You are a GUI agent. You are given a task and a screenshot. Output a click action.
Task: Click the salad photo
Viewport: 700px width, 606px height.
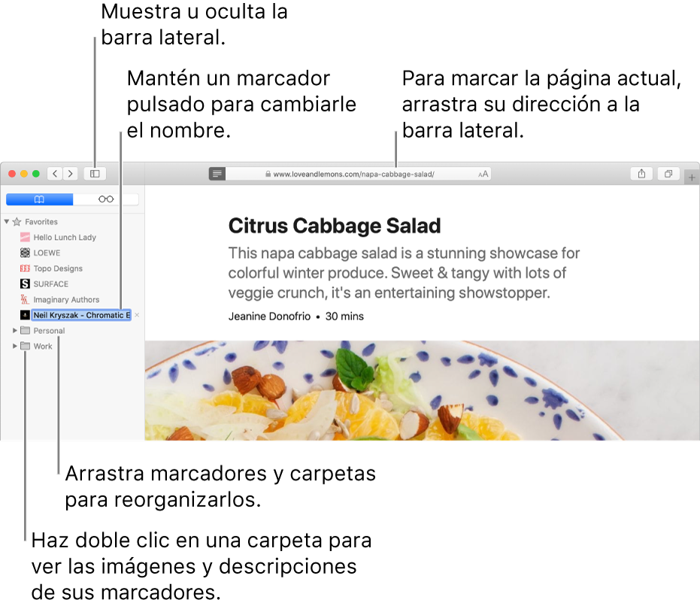pyautogui.click(x=422, y=390)
